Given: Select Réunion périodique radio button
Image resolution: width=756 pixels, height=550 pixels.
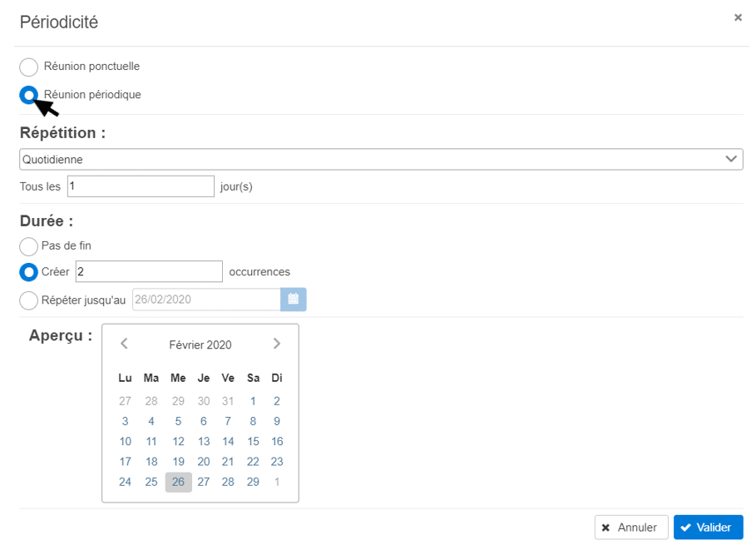Looking at the screenshot, I should pyautogui.click(x=29, y=95).
